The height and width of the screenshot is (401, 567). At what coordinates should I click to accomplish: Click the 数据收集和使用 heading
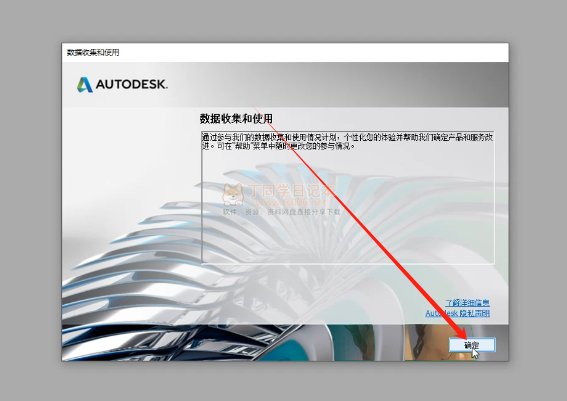coord(236,119)
